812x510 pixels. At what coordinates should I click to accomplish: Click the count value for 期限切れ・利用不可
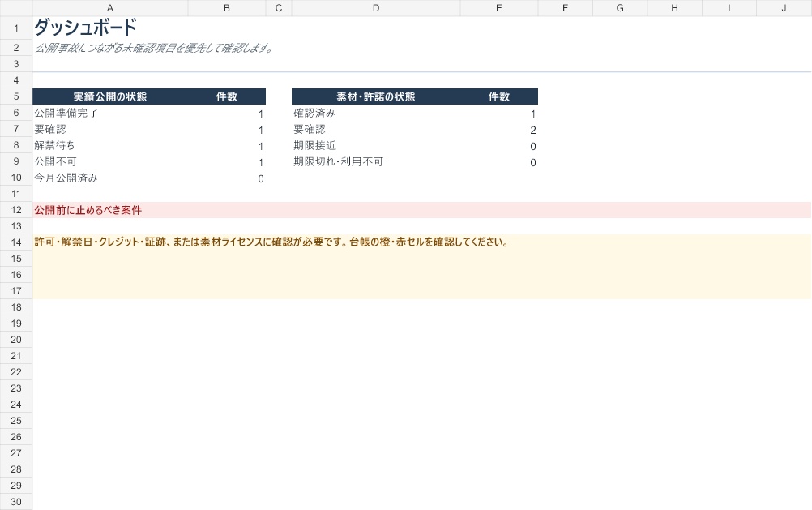coord(498,162)
